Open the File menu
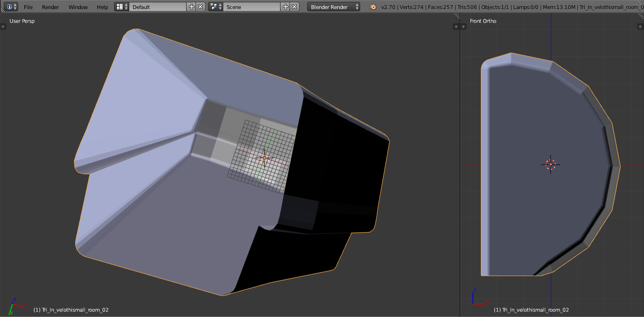Image resolution: width=644 pixels, height=317 pixels. 28,7
